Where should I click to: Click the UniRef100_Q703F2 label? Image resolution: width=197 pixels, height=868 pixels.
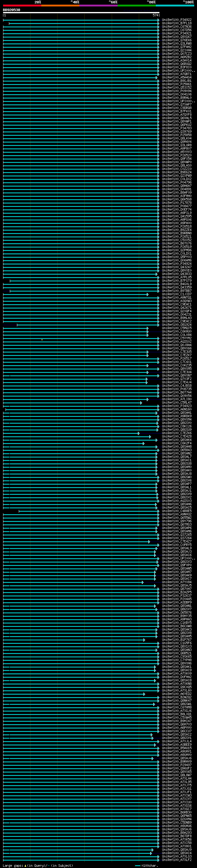coord(176,379)
